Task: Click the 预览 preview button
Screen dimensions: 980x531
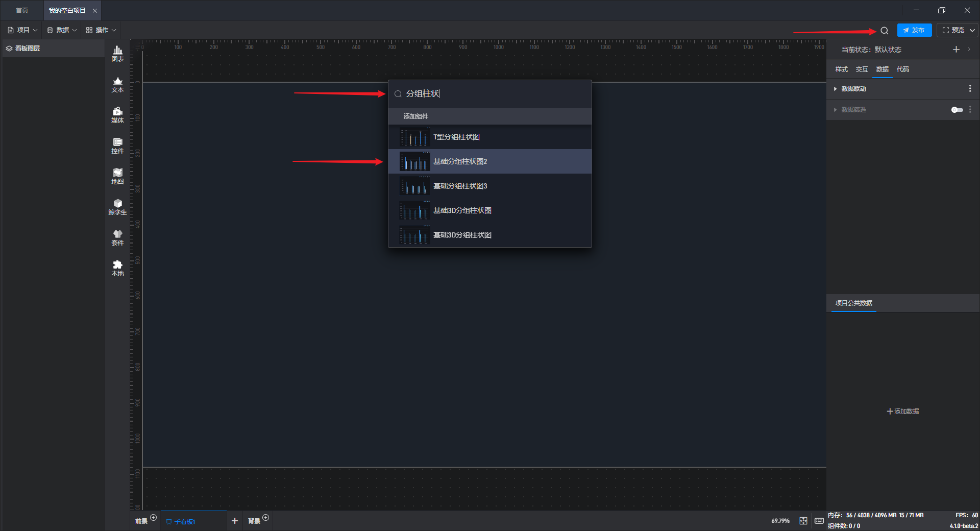Action: click(x=953, y=30)
